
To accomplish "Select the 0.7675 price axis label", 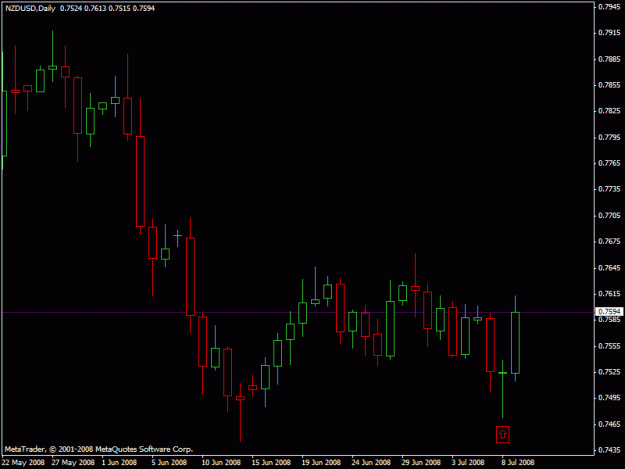I will click(x=609, y=241).
